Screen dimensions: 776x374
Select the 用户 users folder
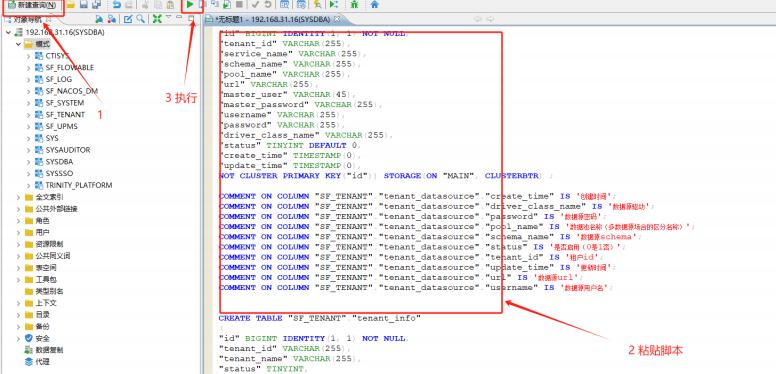pos(42,232)
